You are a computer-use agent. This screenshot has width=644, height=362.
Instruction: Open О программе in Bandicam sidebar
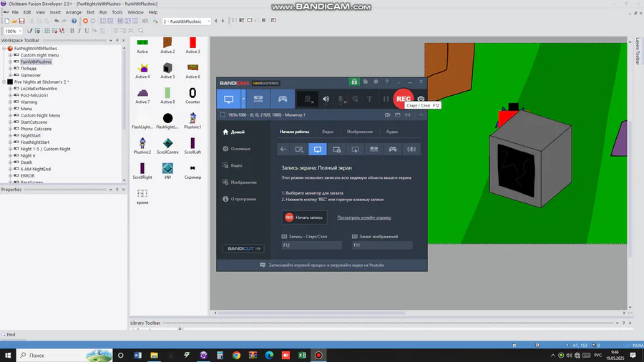pos(240,199)
